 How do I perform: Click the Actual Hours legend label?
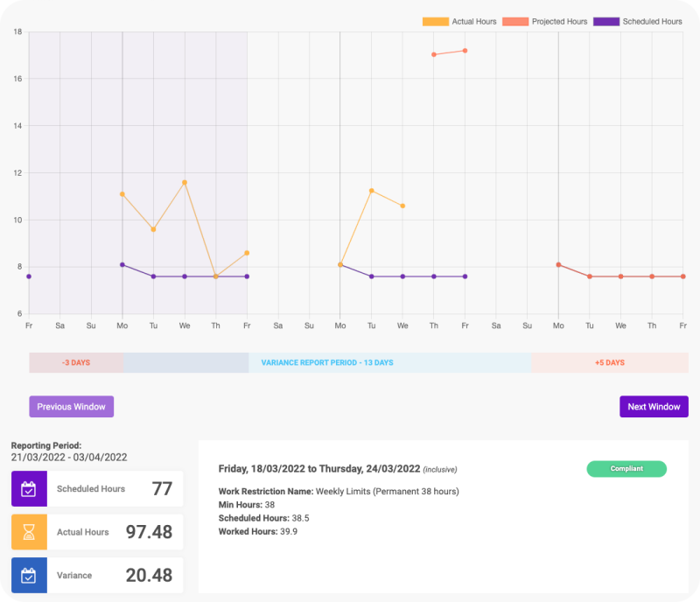(x=474, y=21)
